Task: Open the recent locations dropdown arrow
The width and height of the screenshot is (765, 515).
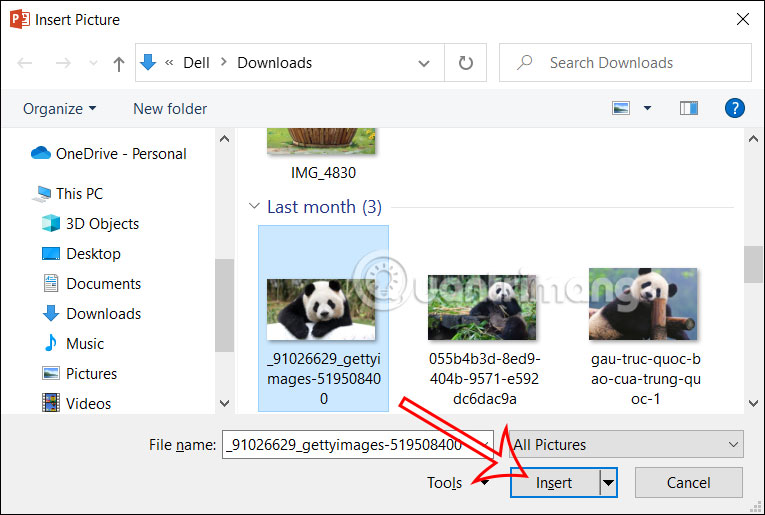Action: (93, 63)
